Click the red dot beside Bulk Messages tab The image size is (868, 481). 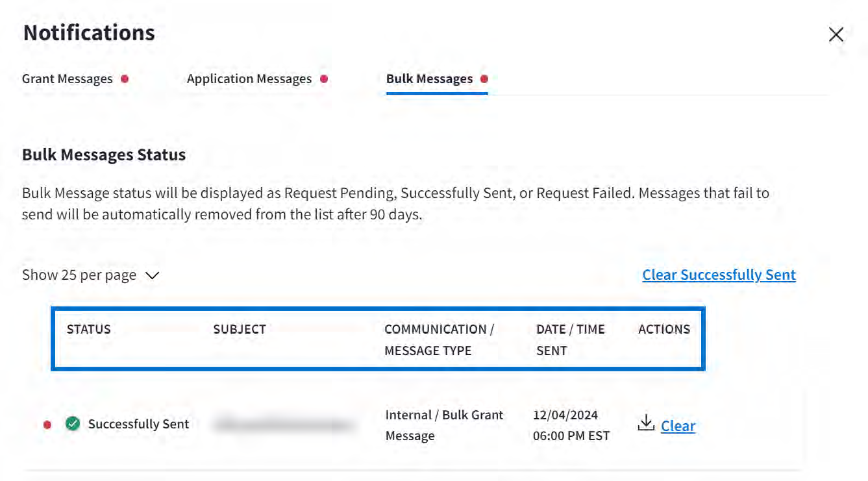[484, 79]
